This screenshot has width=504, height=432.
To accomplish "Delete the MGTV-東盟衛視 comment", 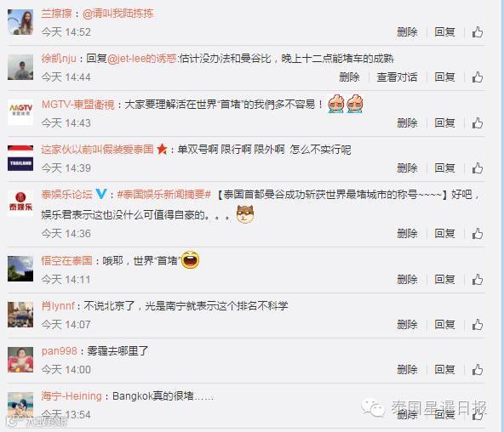I will [407, 123].
